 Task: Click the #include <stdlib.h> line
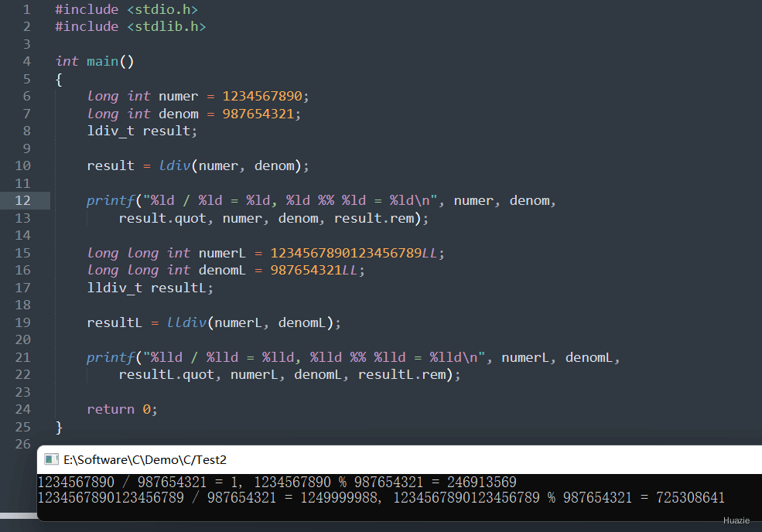[130, 27]
